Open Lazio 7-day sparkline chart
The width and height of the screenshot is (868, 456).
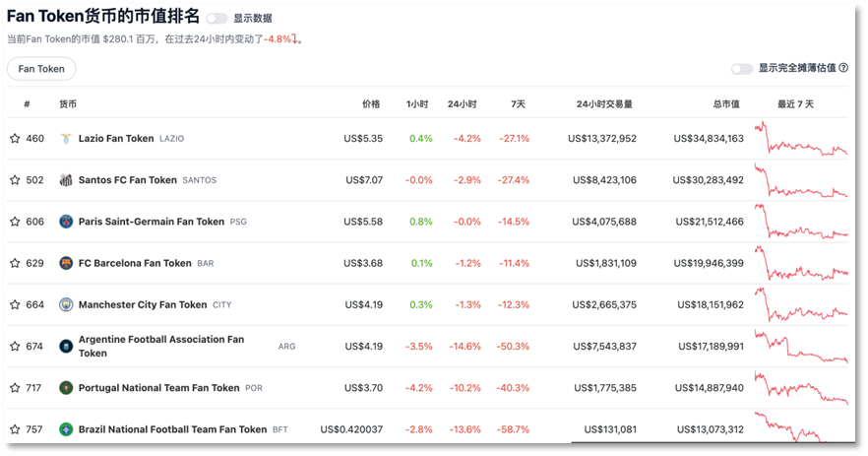point(801,139)
